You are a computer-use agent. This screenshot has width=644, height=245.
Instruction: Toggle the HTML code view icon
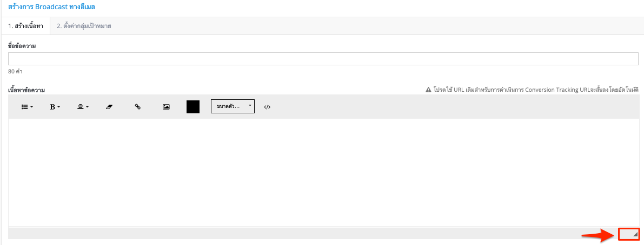coord(267,107)
